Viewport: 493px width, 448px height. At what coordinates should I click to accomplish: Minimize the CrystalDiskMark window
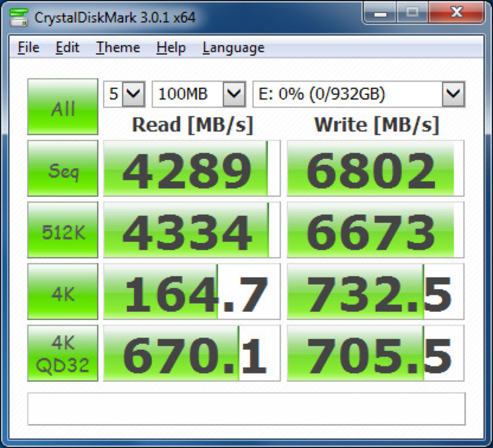click(380, 13)
